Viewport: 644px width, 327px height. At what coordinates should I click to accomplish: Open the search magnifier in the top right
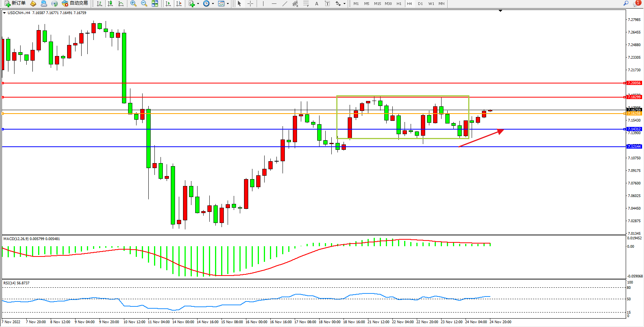(626, 3)
